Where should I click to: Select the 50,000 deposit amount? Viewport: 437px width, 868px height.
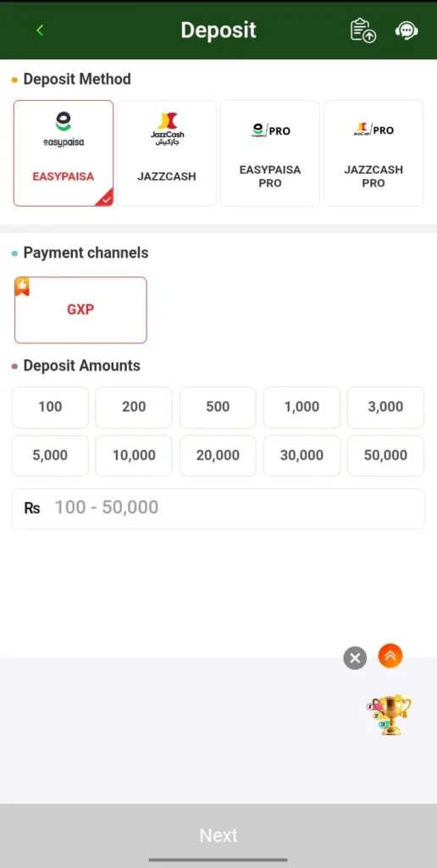coord(385,455)
